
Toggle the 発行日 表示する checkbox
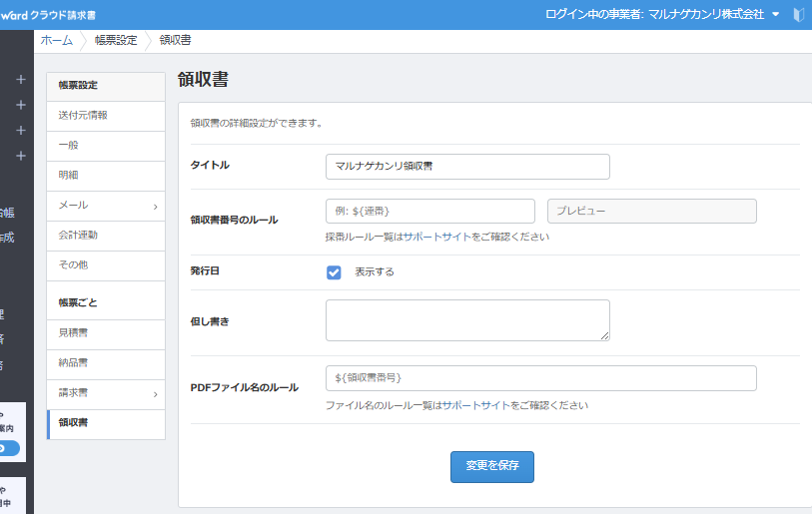334,272
